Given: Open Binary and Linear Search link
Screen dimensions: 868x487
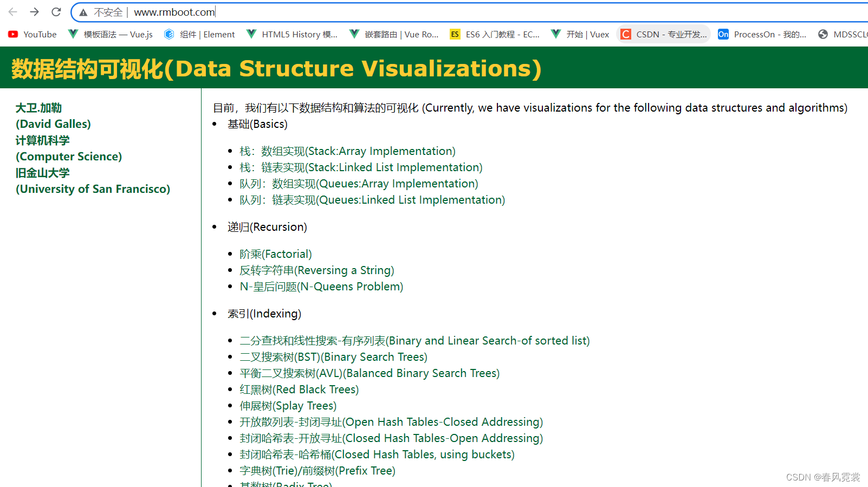Looking at the screenshot, I should coord(415,341).
